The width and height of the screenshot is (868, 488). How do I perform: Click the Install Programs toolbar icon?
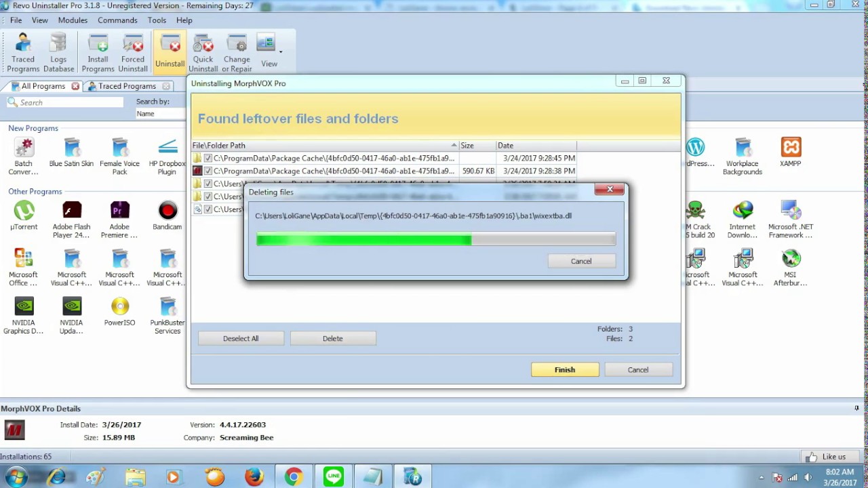click(x=98, y=53)
